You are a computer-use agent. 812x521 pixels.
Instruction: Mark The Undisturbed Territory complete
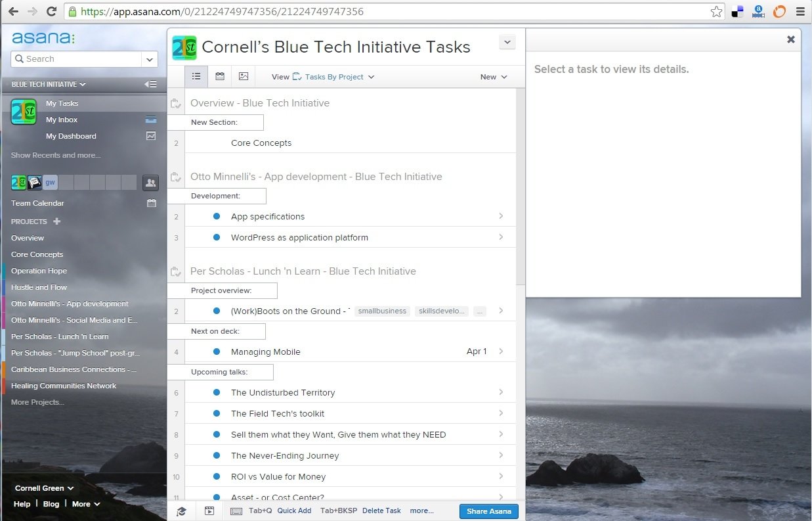click(217, 392)
